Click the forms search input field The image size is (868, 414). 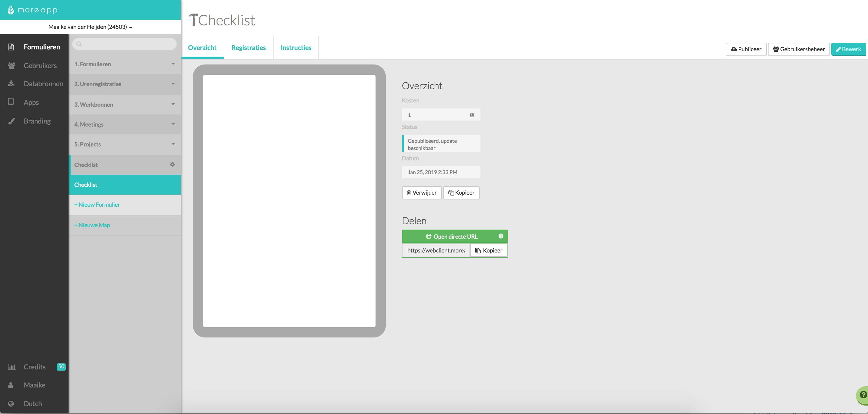pyautogui.click(x=128, y=44)
